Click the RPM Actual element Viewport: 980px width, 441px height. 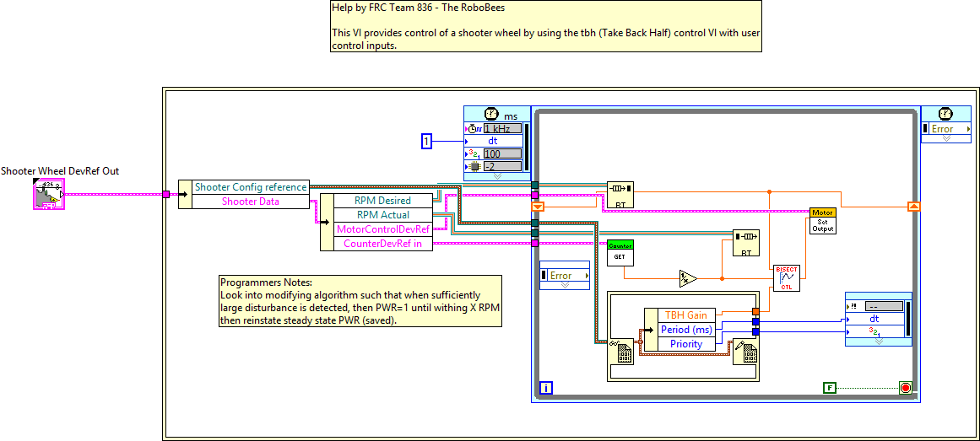[382, 215]
